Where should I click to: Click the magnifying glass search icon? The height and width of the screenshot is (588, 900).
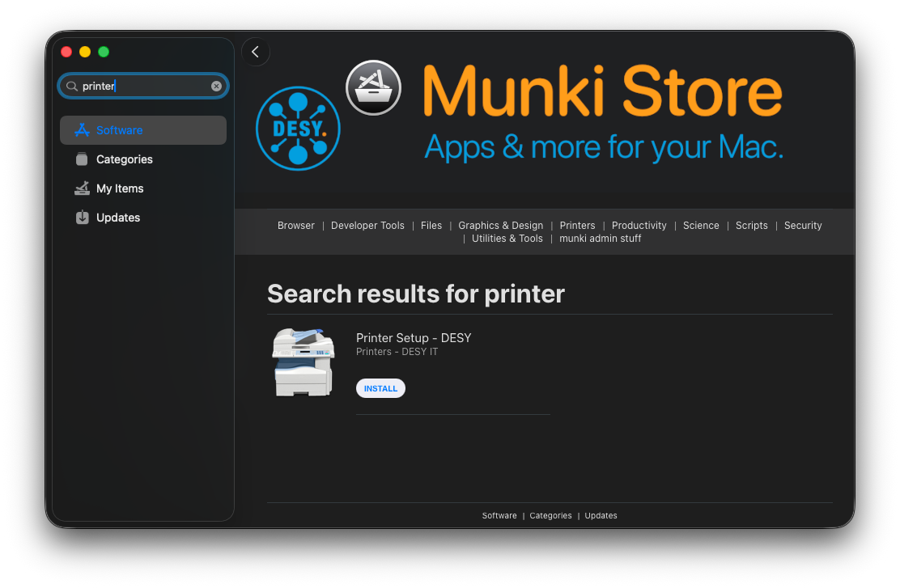(72, 86)
